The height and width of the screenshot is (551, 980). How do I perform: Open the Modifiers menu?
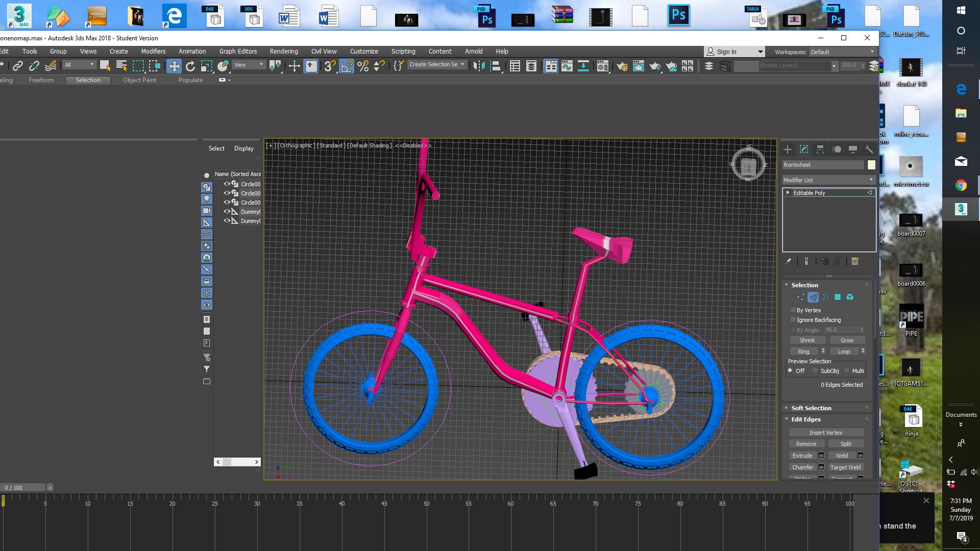click(153, 52)
